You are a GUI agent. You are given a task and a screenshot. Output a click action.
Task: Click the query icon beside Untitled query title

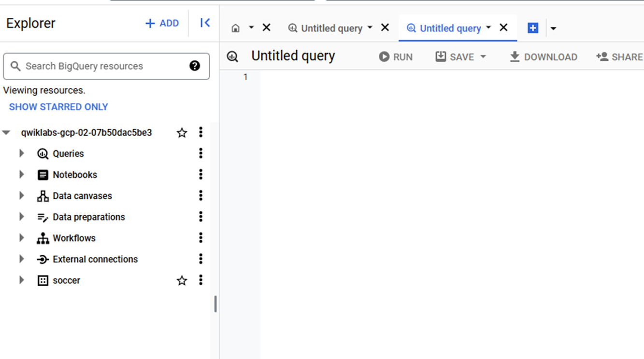click(x=232, y=56)
